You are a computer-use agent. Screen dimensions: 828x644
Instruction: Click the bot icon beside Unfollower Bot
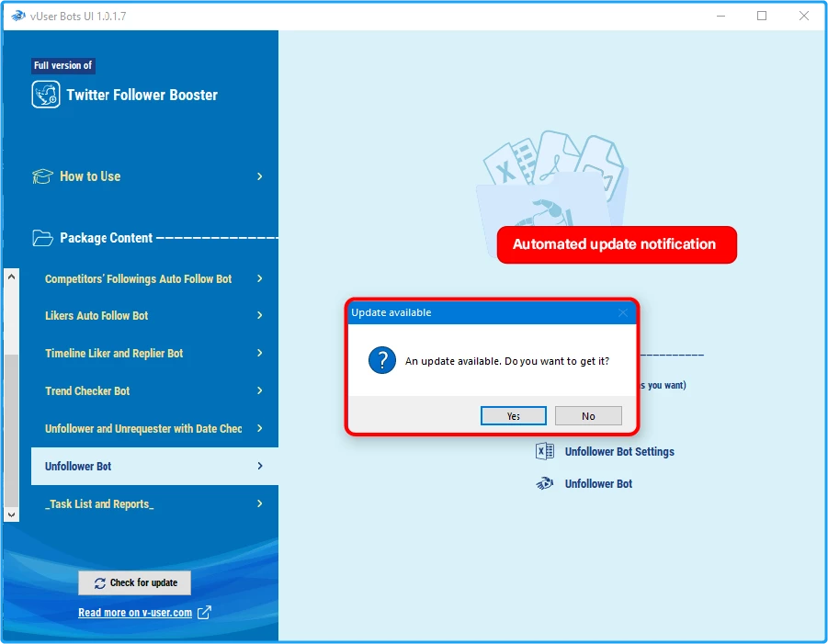pos(544,483)
